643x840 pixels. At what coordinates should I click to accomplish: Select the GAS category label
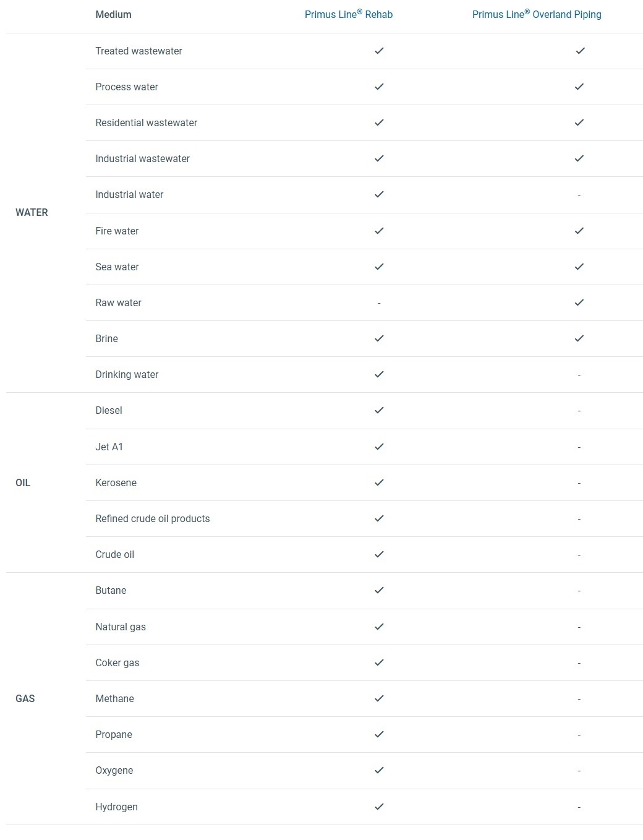coord(25,698)
